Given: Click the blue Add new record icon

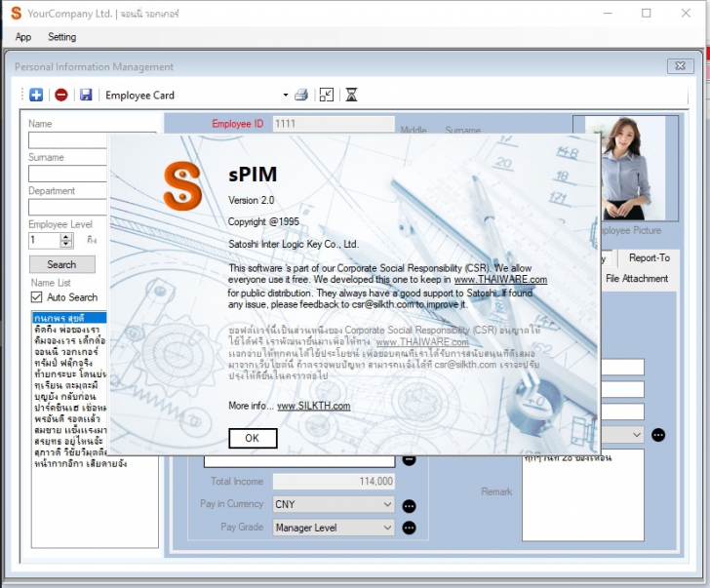Looking at the screenshot, I should (36, 95).
